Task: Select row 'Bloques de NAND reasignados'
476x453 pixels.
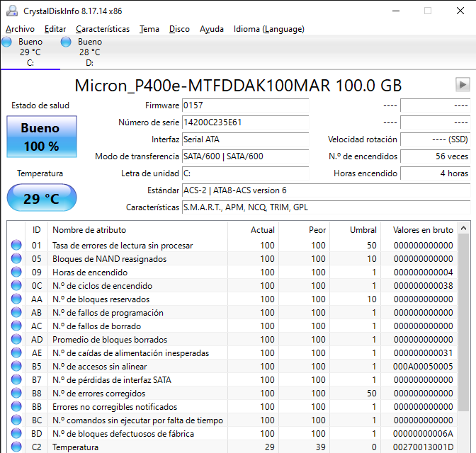Action: pos(232,259)
